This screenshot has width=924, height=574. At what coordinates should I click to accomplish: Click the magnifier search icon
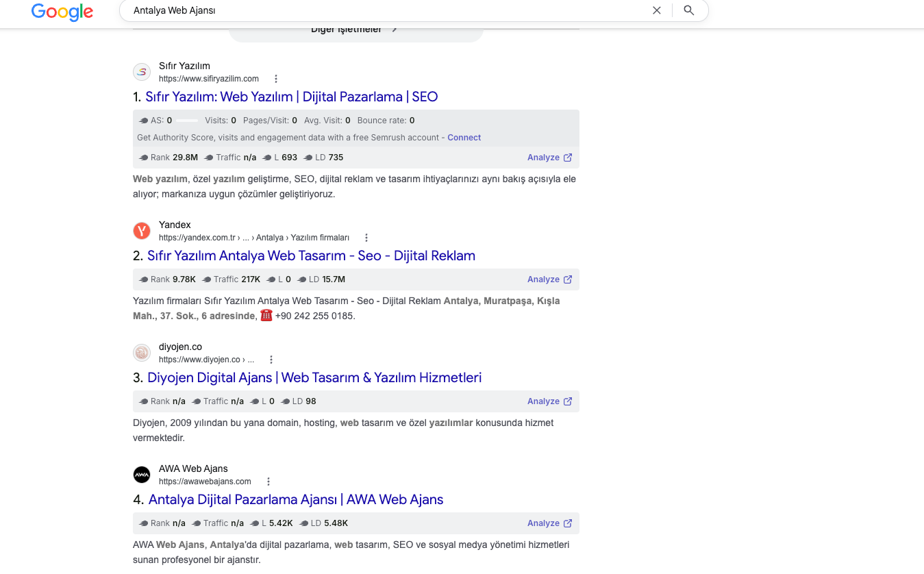click(689, 10)
